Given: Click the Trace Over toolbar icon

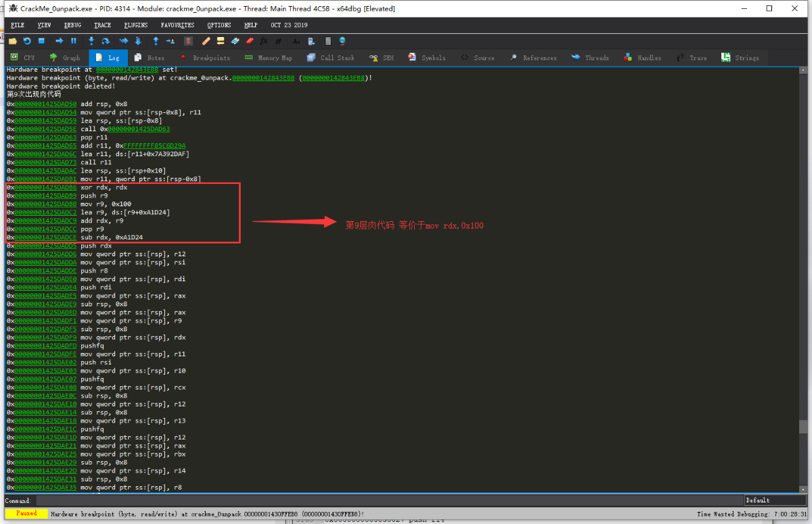Looking at the screenshot, I should 138,41.
